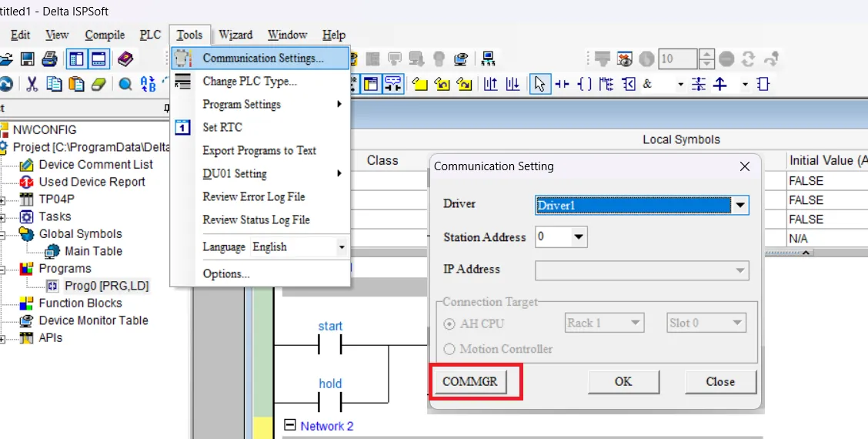Insert network above icon

point(490,84)
